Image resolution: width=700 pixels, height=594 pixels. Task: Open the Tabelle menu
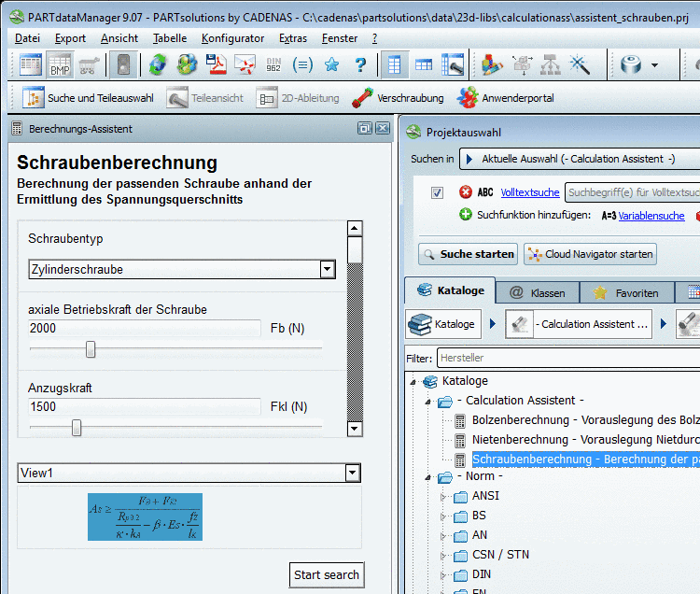click(x=170, y=38)
